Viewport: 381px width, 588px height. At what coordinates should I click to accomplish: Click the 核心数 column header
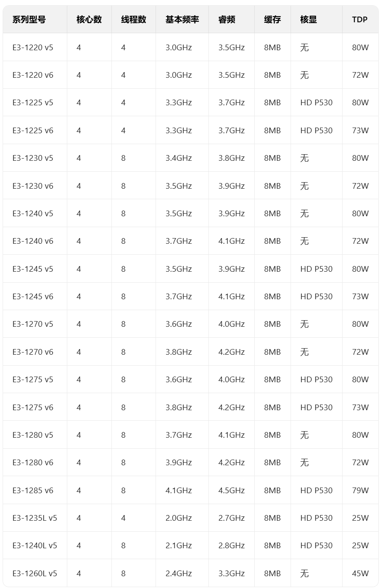[89, 19]
